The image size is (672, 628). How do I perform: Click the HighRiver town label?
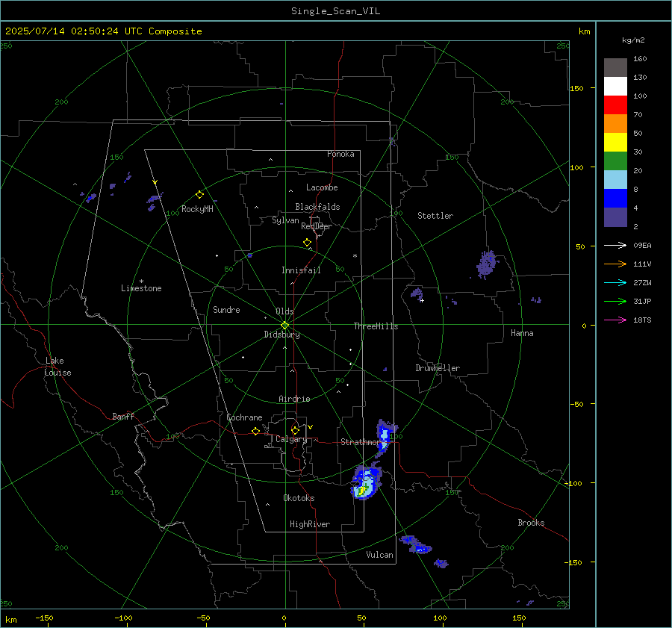pyautogui.click(x=310, y=524)
